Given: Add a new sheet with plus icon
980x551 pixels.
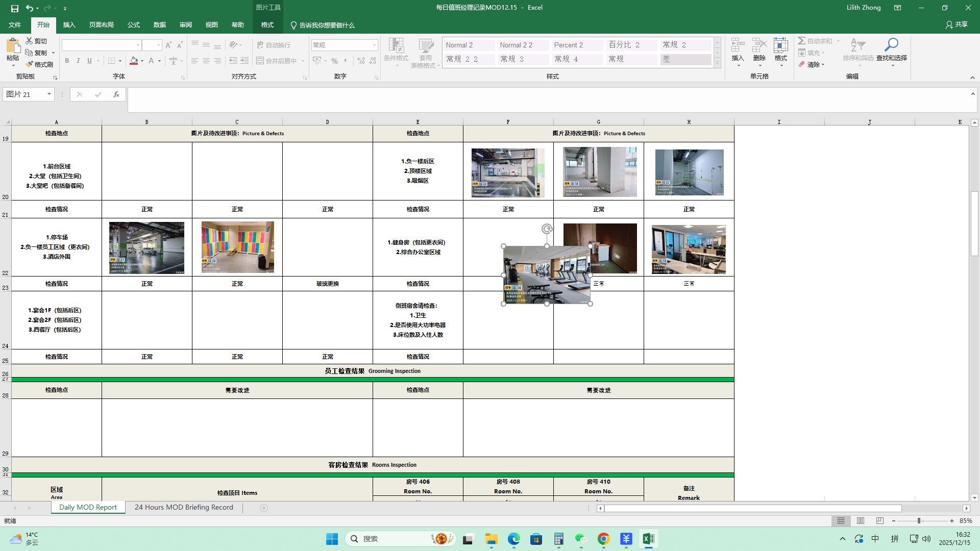Looking at the screenshot, I should pyautogui.click(x=264, y=508).
